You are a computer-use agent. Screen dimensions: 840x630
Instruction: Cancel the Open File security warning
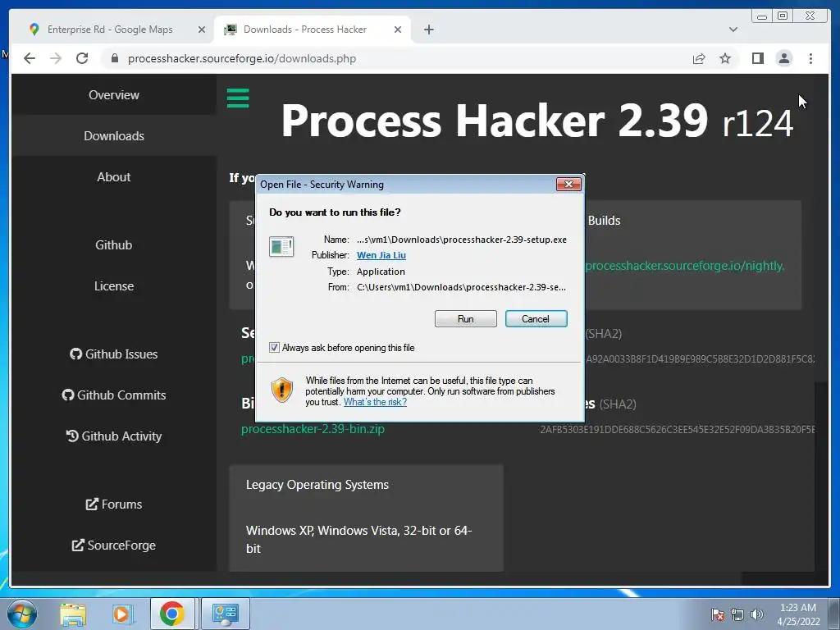[536, 319]
